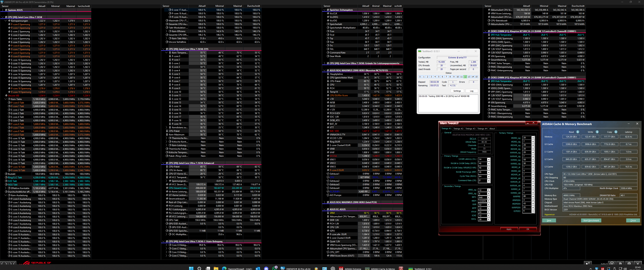The width and height of the screenshot is (644, 270).
Task: Open tREFI value dropdown
Action: tap(488, 201)
